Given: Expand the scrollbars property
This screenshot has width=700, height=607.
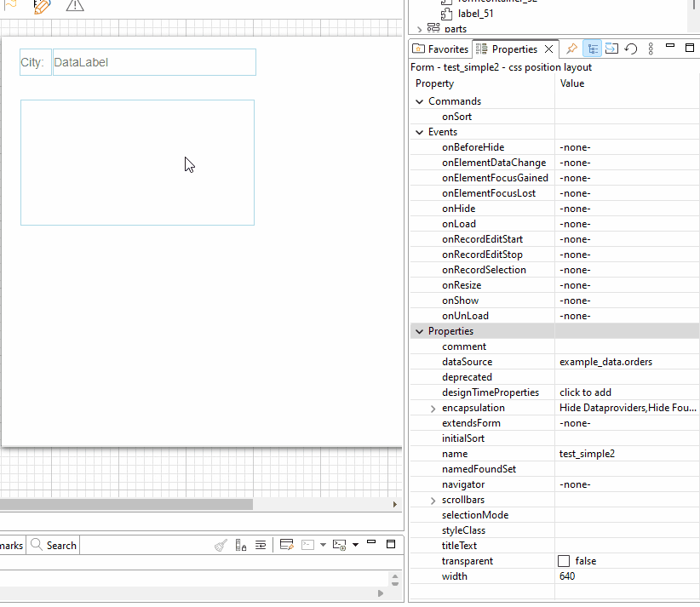Looking at the screenshot, I should click(434, 500).
